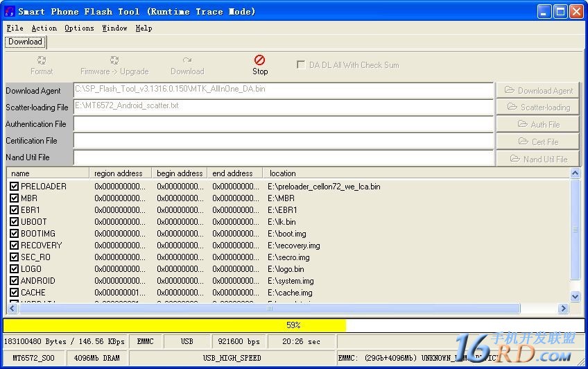Uncheck the SEC_RO partition checkbox
Image resolution: width=588 pixels, height=369 pixels.
click(15, 257)
